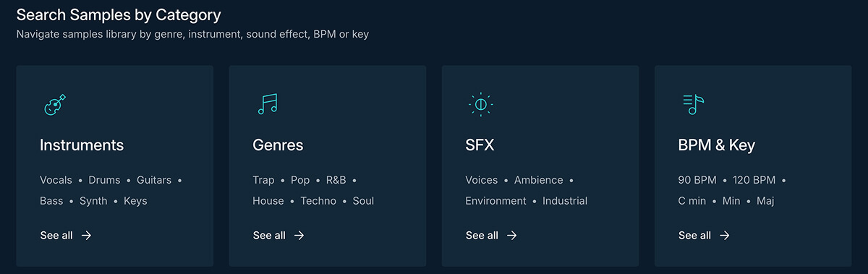
Task: Browse Guitars samples
Action: (154, 180)
